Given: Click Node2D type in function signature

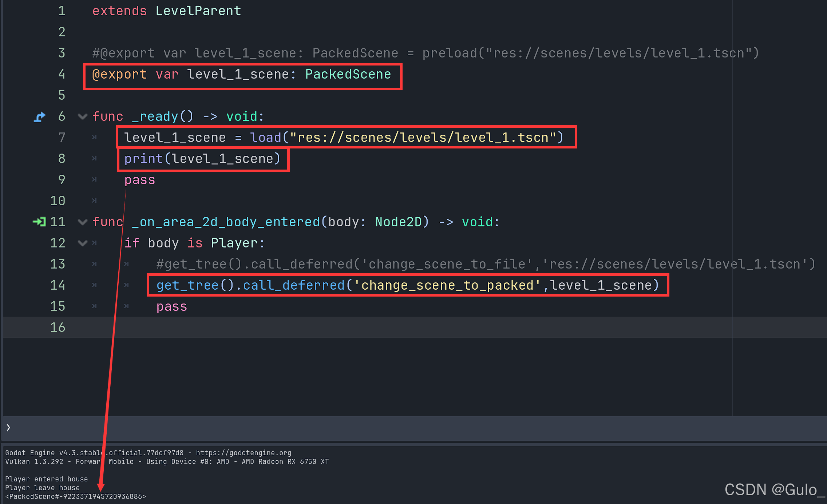Looking at the screenshot, I should coord(398,222).
